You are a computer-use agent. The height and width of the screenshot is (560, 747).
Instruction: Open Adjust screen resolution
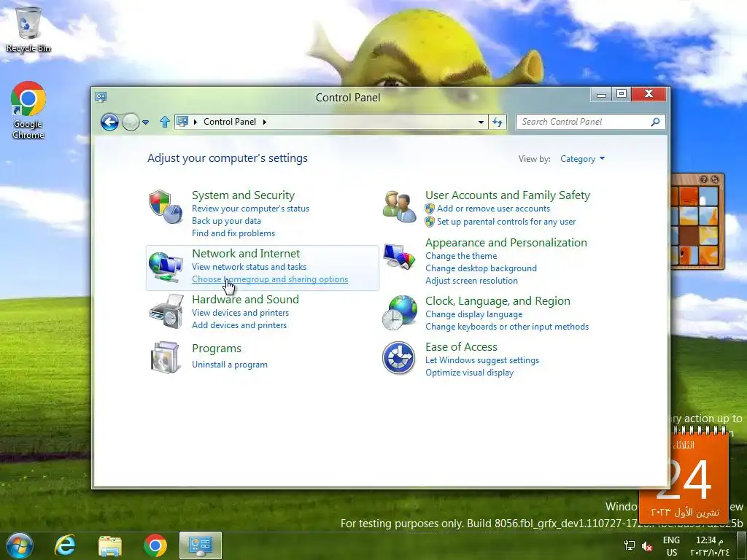pos(471,281)
